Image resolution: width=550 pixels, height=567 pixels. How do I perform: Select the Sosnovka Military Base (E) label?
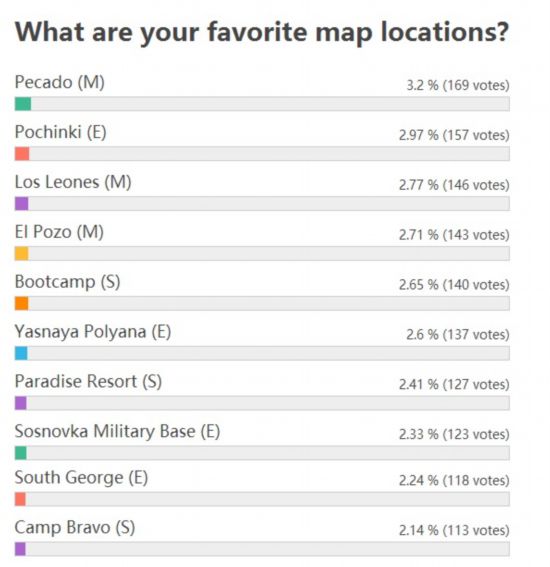(x=118, y=432)
